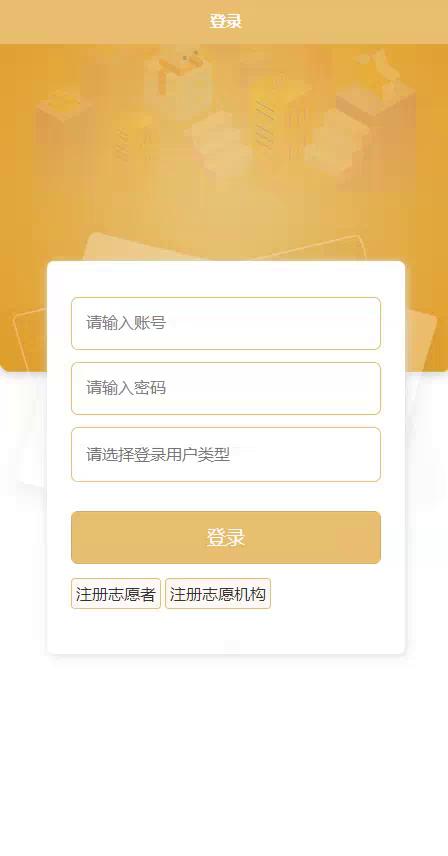The height and width of the screenshot is (856, 448).
Task: Click the header bar left of 登录 title
Action: pos(104,22)
